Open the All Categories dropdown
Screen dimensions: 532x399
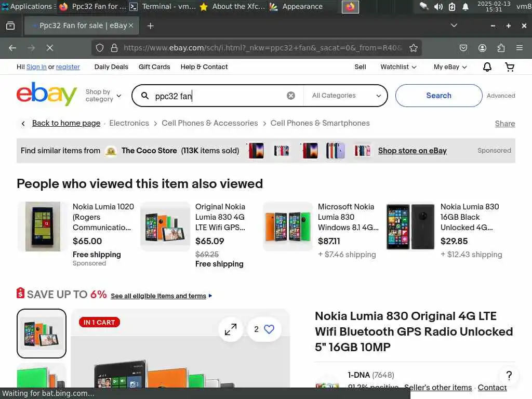click(x=345, y=96)
